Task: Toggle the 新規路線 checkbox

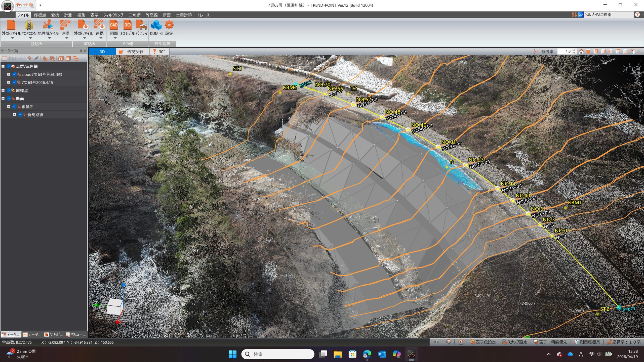Action: [20, 115]
